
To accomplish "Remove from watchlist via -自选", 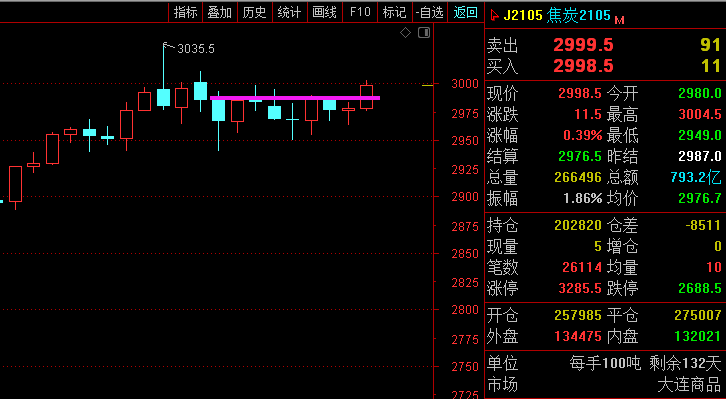I will click(x=430, y=12).
